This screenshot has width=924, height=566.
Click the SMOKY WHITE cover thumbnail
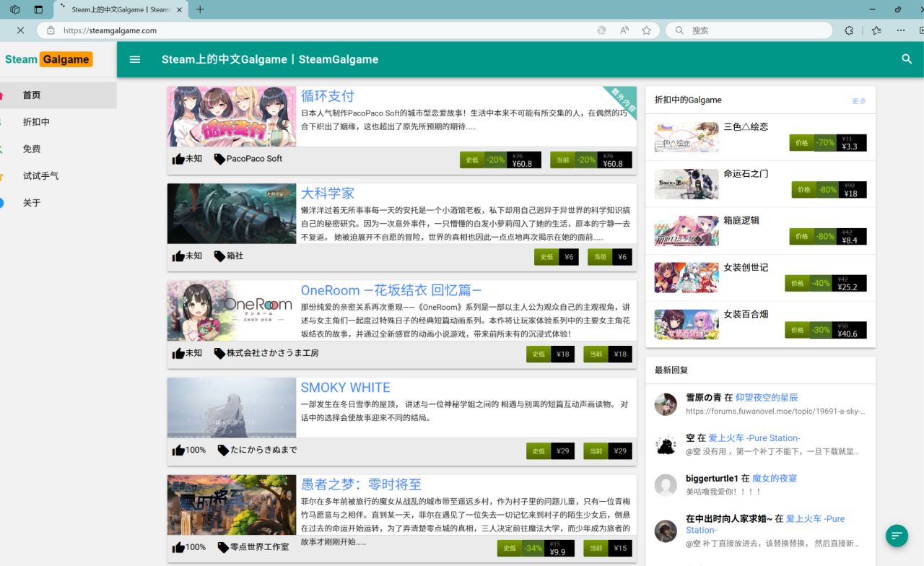click(x=232, y=408)
